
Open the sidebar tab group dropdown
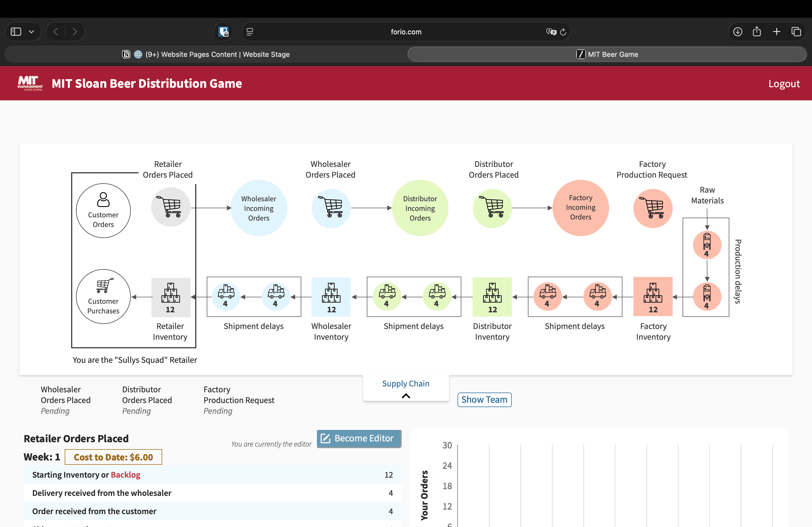(31, 31)
